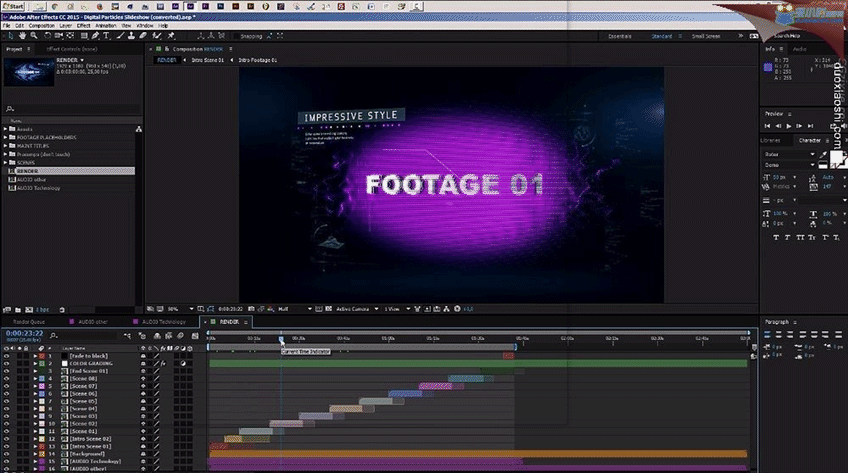Click new folder icon in Project panel
The image size is (848, 473).
coord(18,310)
